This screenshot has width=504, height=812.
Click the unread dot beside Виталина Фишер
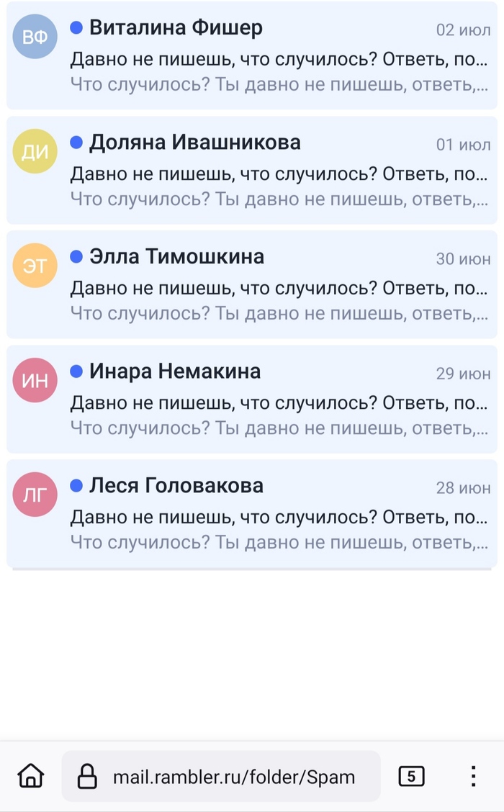76,27
